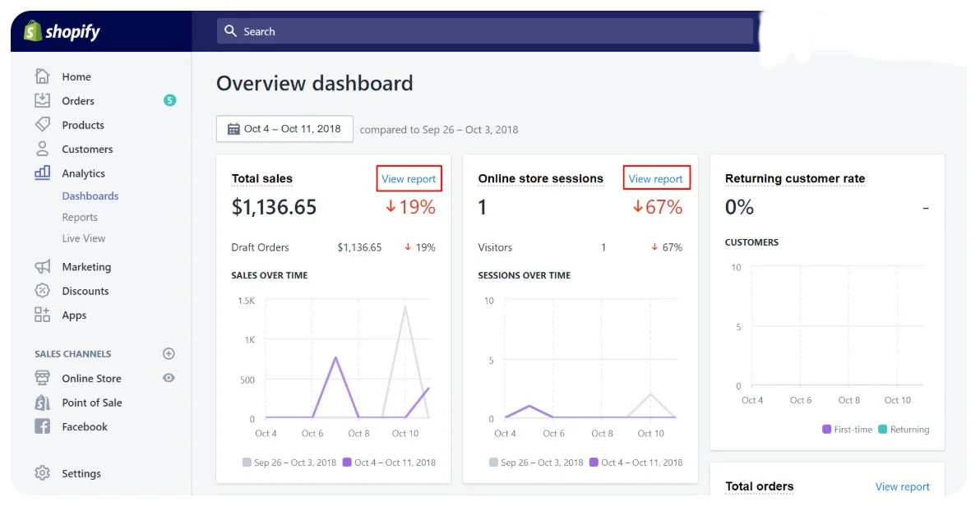The height and width of the screenshot is (511, 980).
Task: Toggle the Online Store eye icon
Action: (x=169, y=378)
